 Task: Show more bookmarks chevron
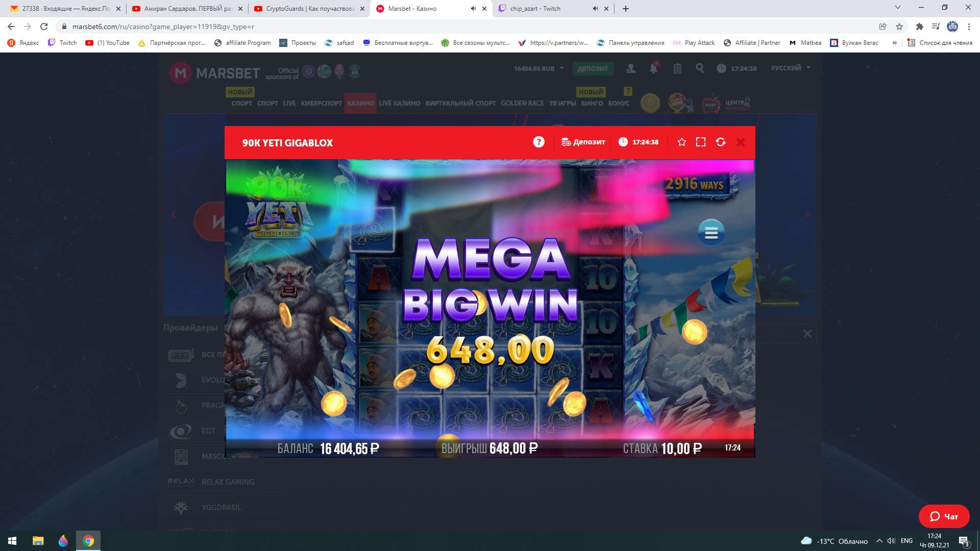pos(894,43)
